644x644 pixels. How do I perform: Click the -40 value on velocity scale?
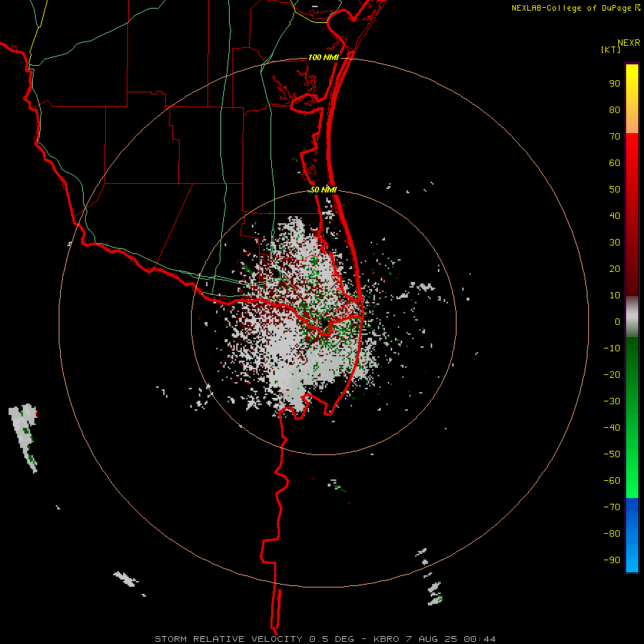click(612, 428)
